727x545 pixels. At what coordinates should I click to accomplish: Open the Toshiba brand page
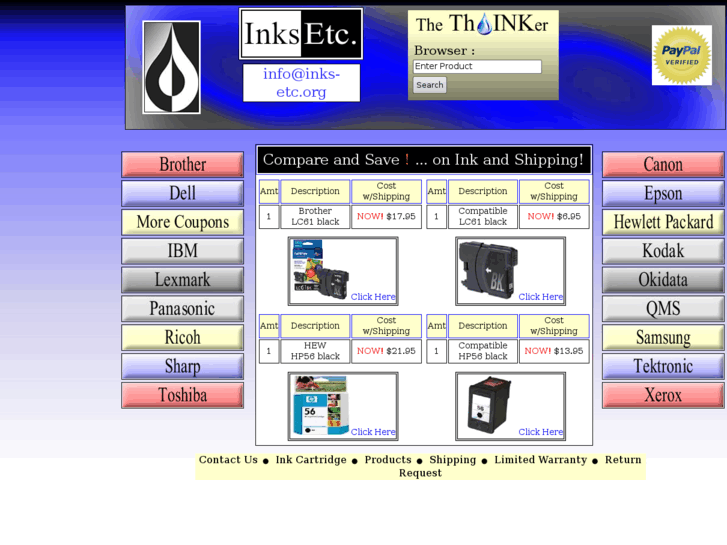pyautogui.click(x=183, y=395)
